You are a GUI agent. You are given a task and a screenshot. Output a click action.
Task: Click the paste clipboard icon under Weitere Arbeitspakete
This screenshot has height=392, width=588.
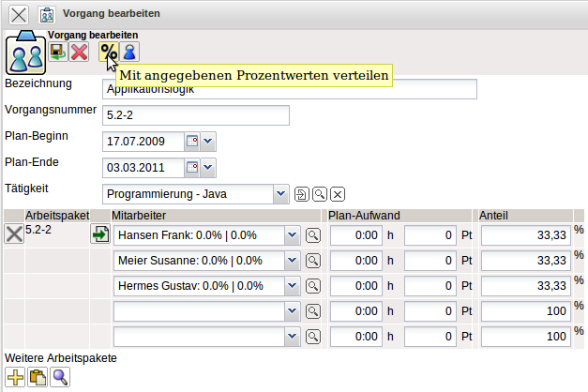(38, 377)
